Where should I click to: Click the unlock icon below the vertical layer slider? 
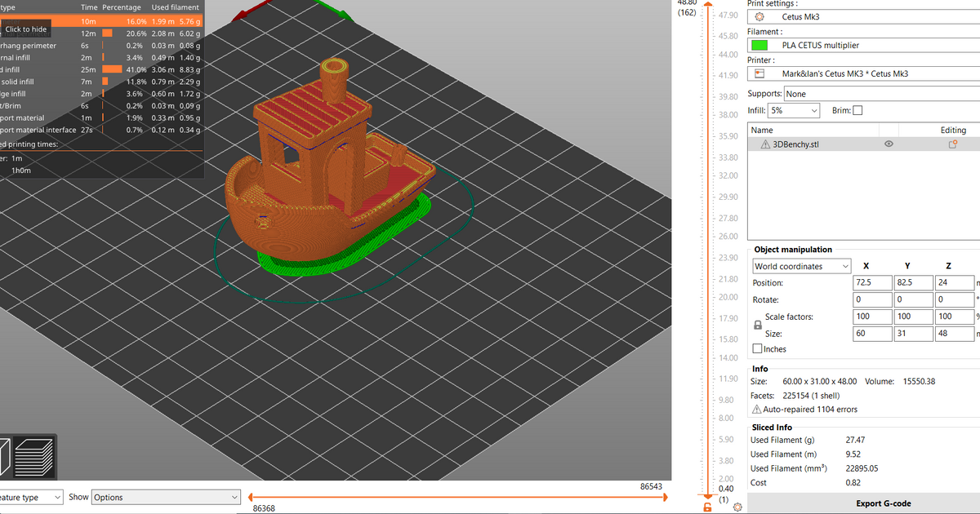(x=707, y=507)
